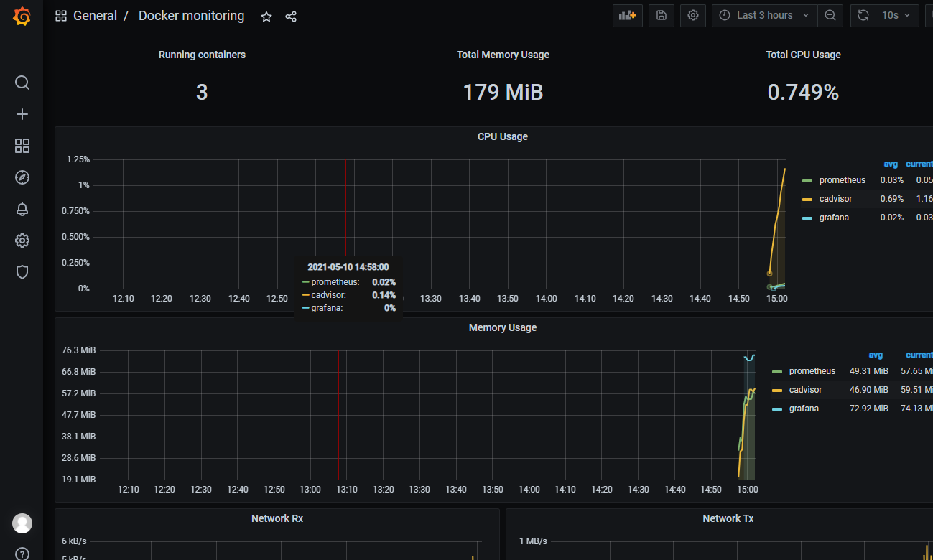Image resolution: width=933 pixels, height=560 pixels.
Task: Toggle the prometheus series in CPU Usage legend
Action: [x=842, y=180]
